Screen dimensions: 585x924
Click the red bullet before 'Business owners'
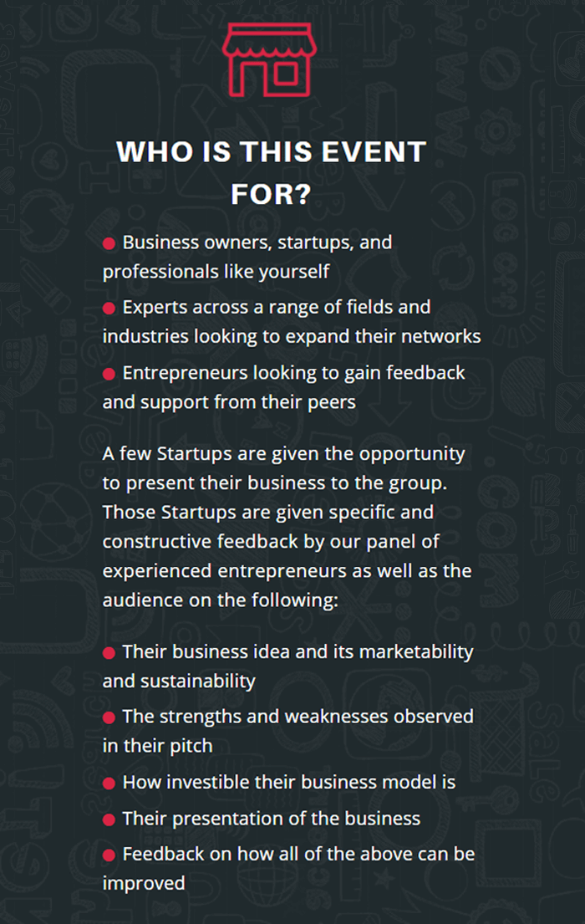109,243
